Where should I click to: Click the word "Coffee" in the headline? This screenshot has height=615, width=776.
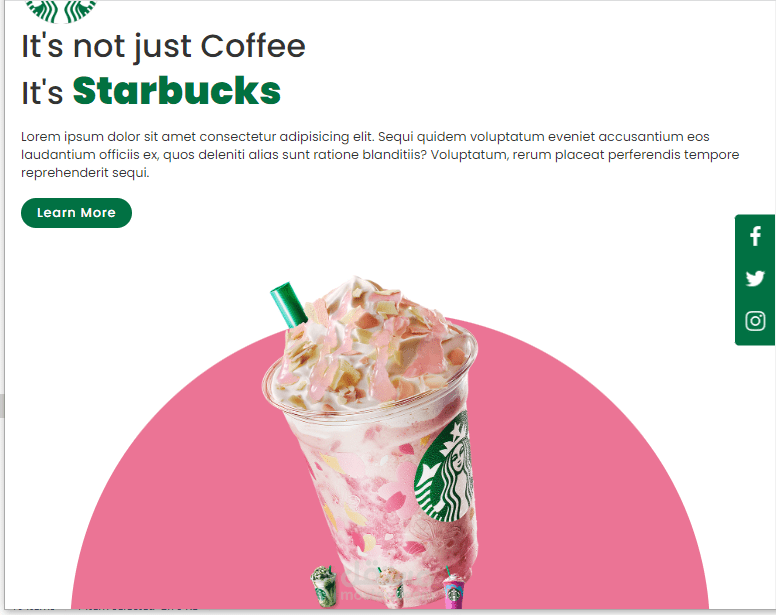pos(253,46)
